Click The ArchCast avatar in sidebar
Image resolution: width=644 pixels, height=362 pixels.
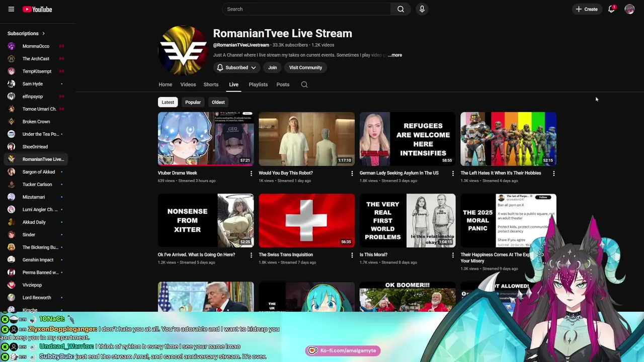(x=11, y=59)
